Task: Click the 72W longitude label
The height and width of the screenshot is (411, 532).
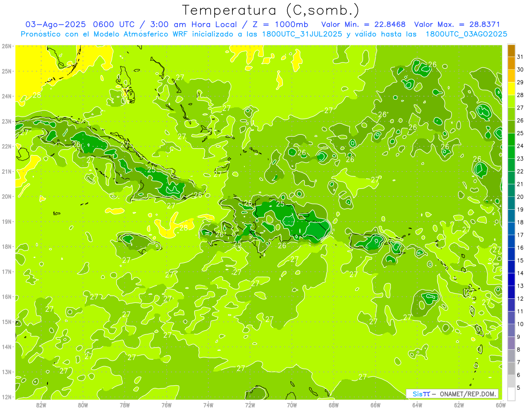Action: click(250, 405)
